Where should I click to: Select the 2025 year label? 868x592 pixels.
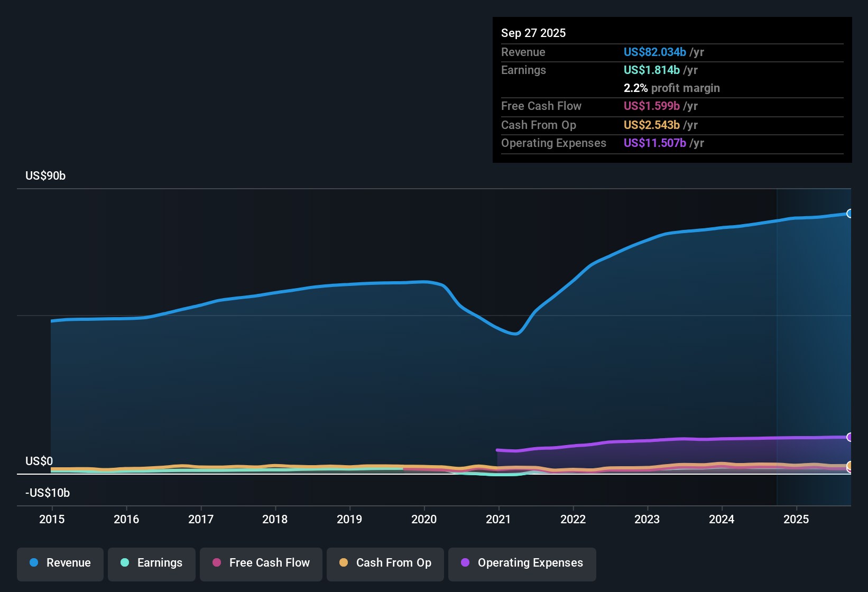click(797, 520)
